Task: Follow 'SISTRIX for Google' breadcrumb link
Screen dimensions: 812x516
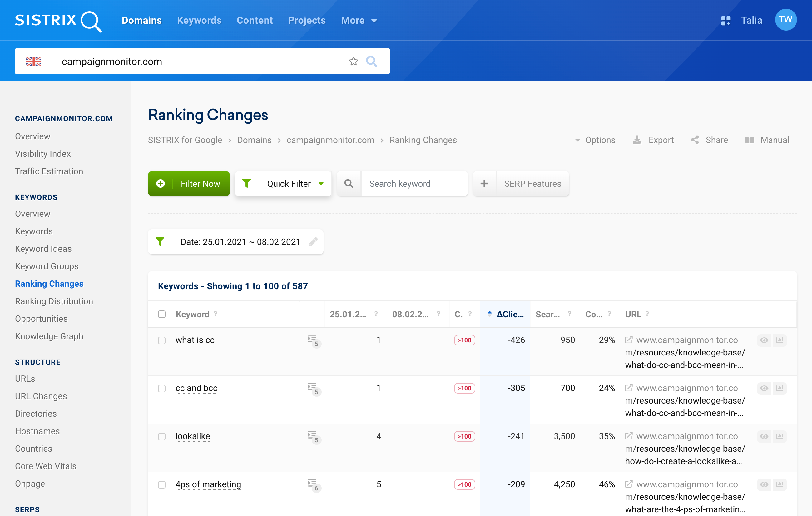Action: click(x=185, y=140)
